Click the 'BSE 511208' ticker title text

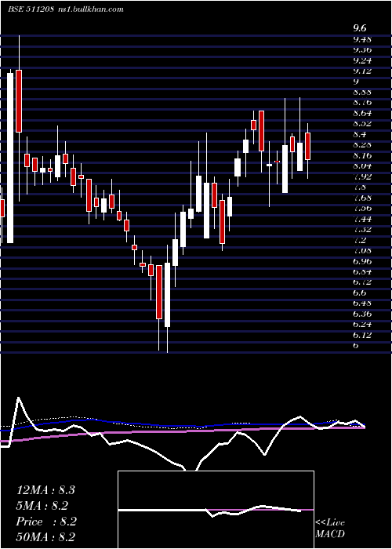point(31,9)
